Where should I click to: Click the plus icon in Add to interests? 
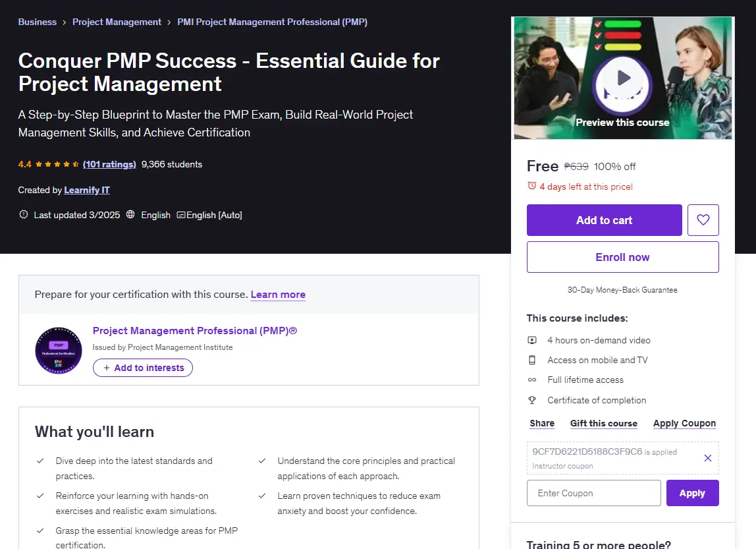point(107,368)
